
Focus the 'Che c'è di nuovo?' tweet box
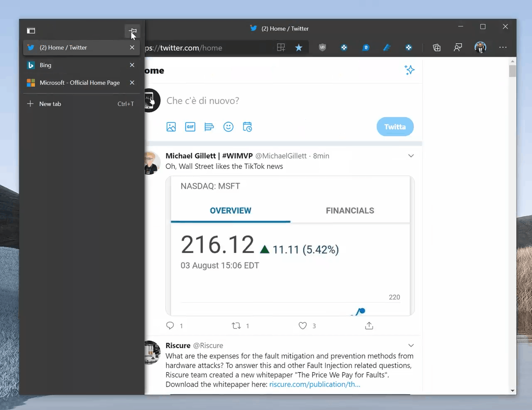pyautogui.click(x=203, y=101)
